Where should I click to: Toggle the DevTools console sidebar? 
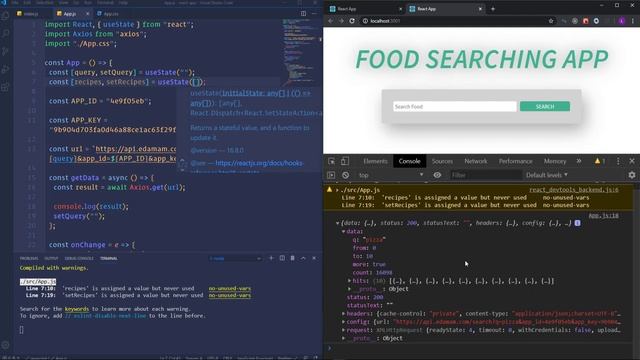pyautogui.click(x=331, y=175)
